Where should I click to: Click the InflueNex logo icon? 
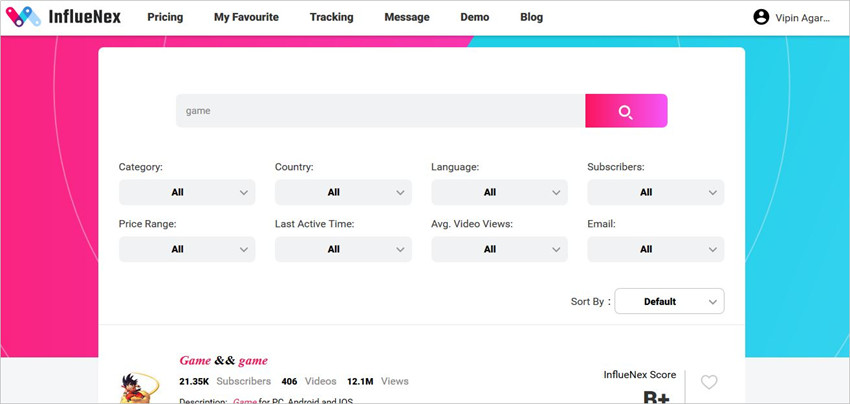pos(23,17)
